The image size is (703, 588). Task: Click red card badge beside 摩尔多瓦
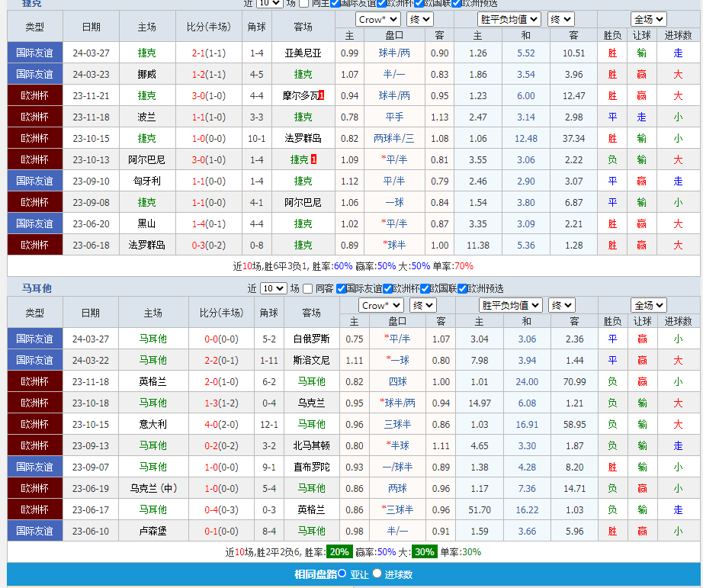(322, 95)
